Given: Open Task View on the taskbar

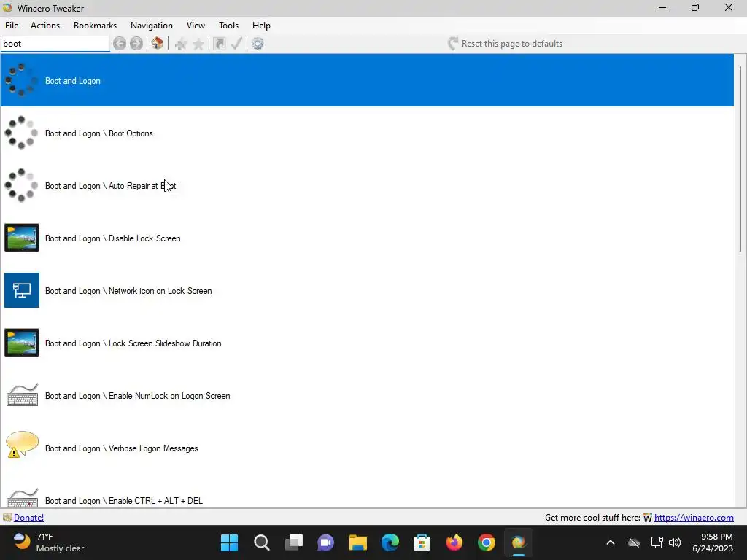Looking at the screenshot, I should click(294, 542).
